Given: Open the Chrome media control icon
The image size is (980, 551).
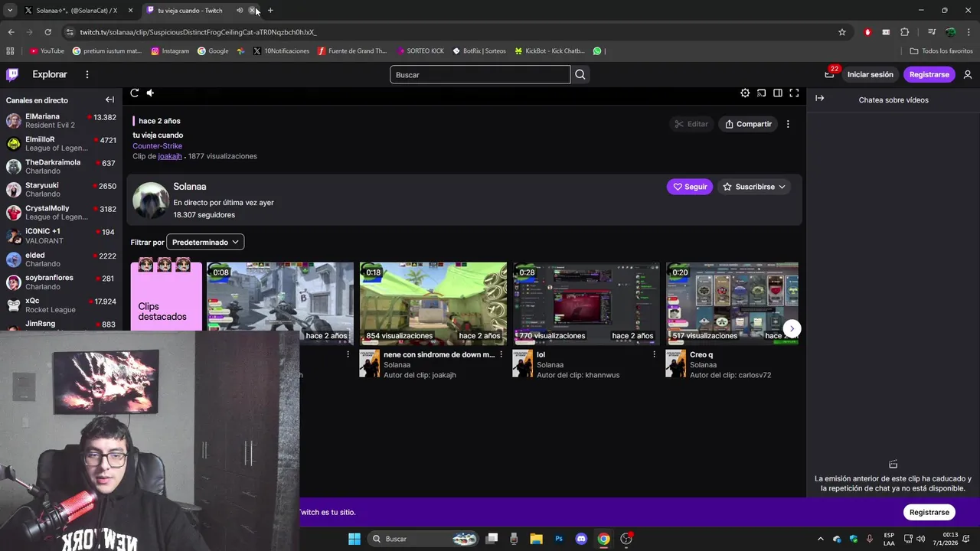Looking at the screenshot, I should 932,32.
